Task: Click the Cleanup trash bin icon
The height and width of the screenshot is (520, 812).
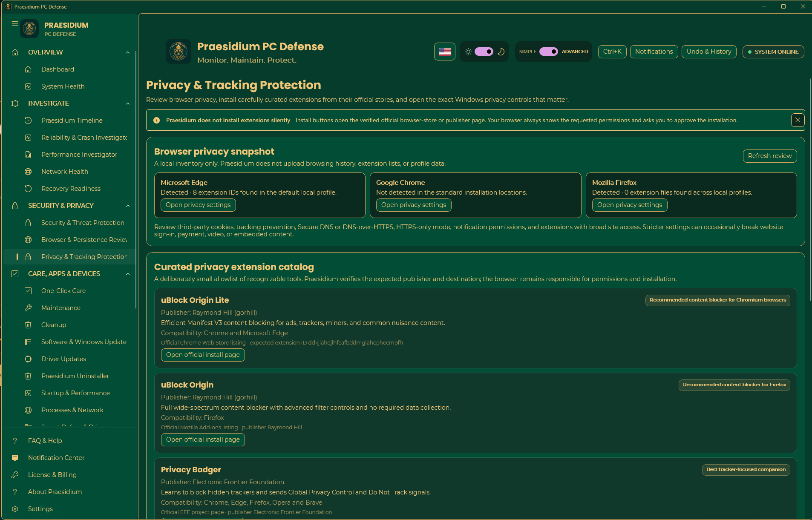Action: coord(28,325)
